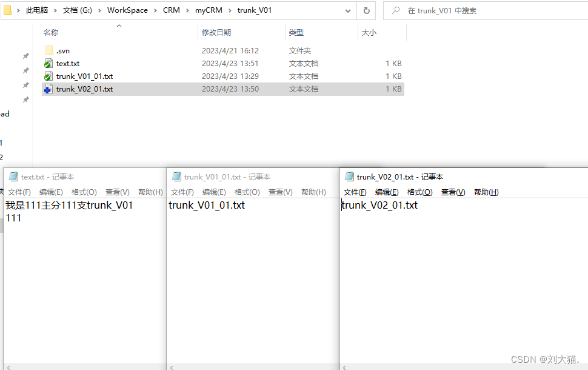Open the .svn folder icon

pyautogui.click(x=49, y=50)
